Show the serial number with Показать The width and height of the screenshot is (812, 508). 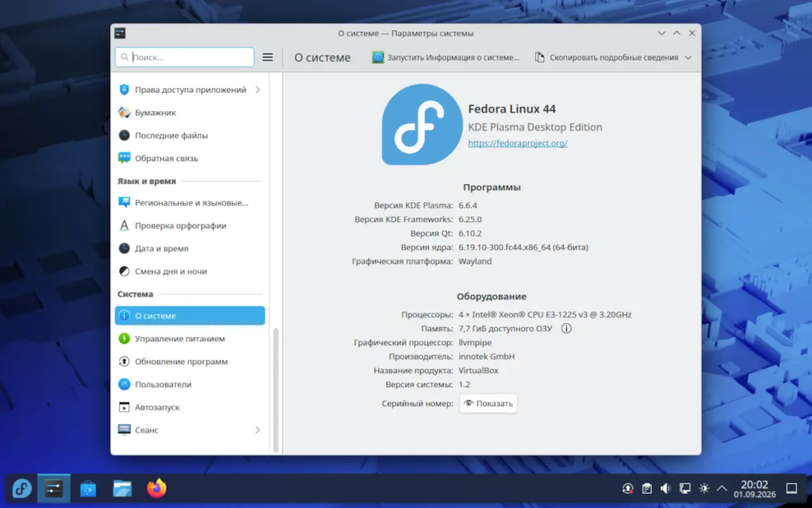click(x=488, y=403)
